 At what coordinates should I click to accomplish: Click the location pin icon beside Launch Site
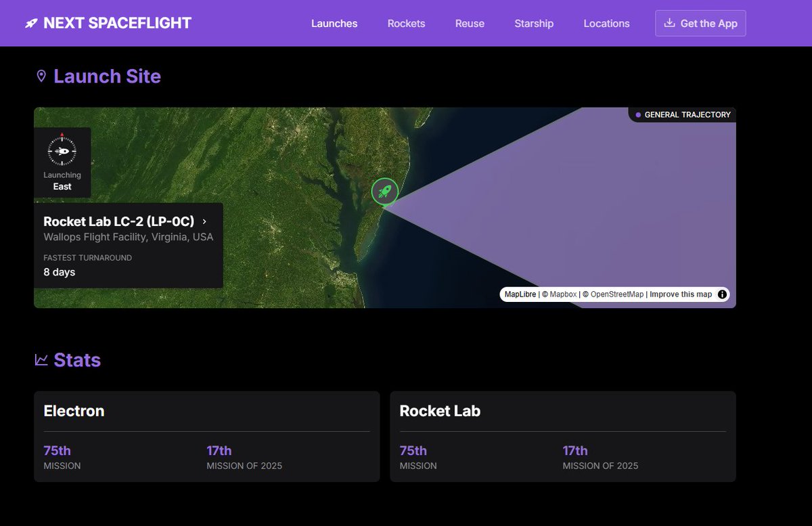[x=41, y=76]
